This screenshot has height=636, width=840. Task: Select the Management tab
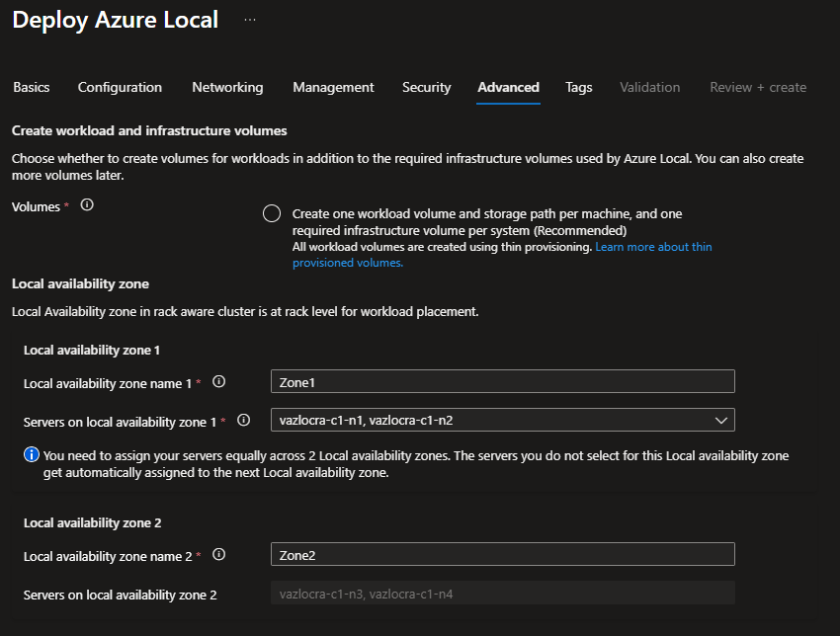coord(333,87)
